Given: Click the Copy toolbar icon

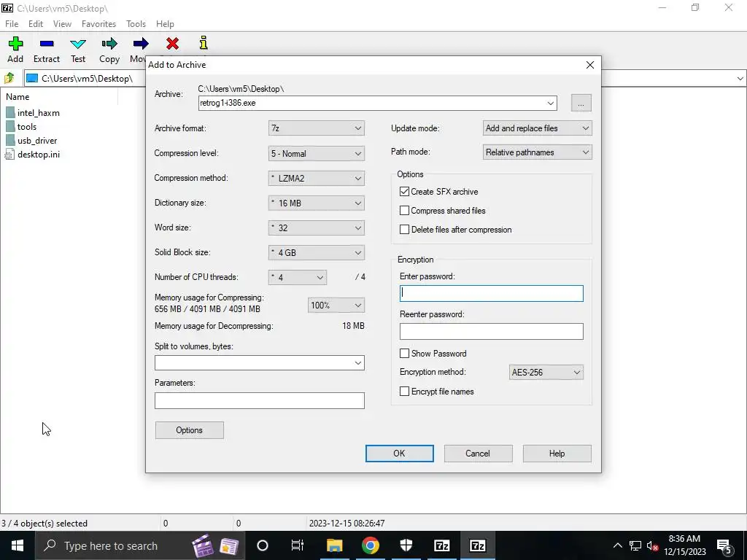Looking at the screenshot, I should 109,44.
